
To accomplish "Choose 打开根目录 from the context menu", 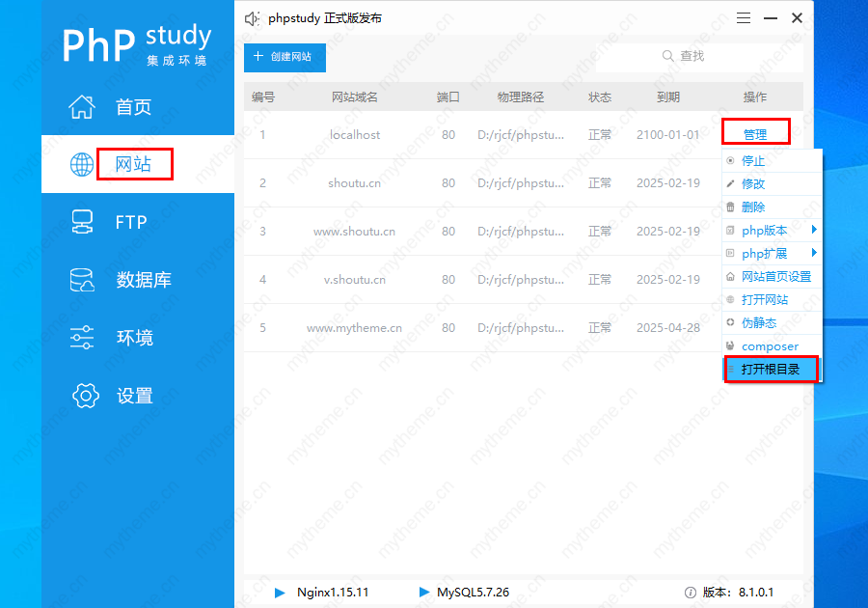I will tap(771, 370).
